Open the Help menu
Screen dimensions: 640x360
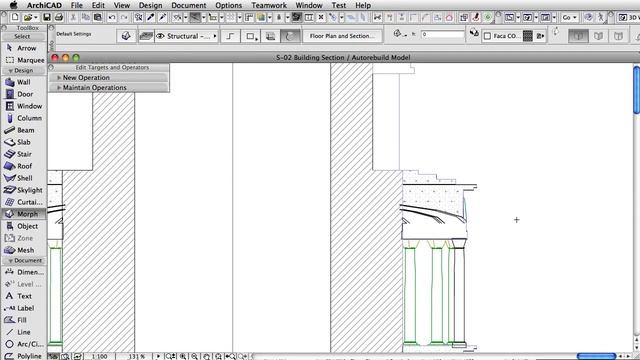pyautogui.click(x=363, y=5)
